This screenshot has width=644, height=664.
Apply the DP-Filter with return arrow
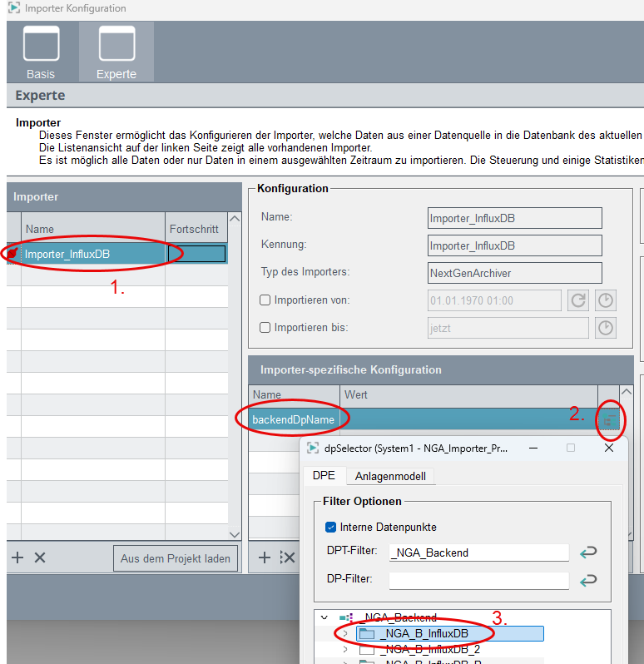(588, 580)
